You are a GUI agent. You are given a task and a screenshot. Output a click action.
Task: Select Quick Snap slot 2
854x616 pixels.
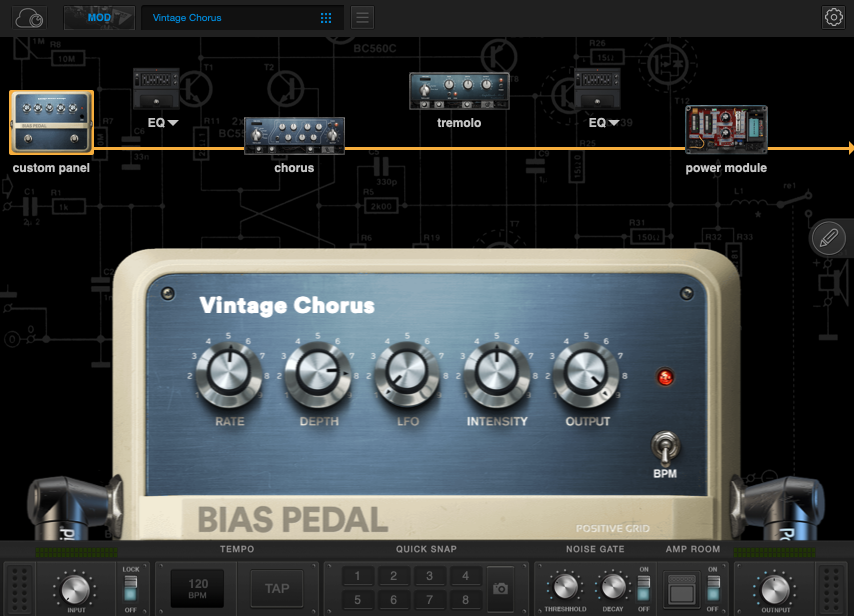click(x=393, y=576)
